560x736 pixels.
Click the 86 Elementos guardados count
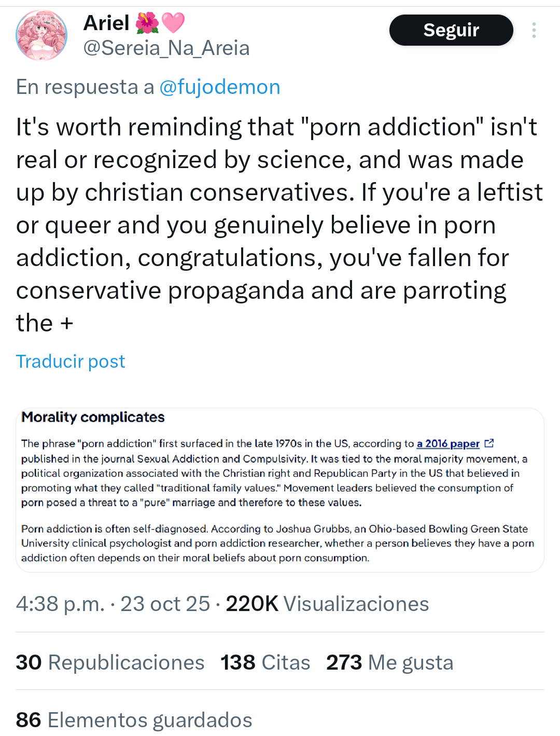tap(134, 720)
